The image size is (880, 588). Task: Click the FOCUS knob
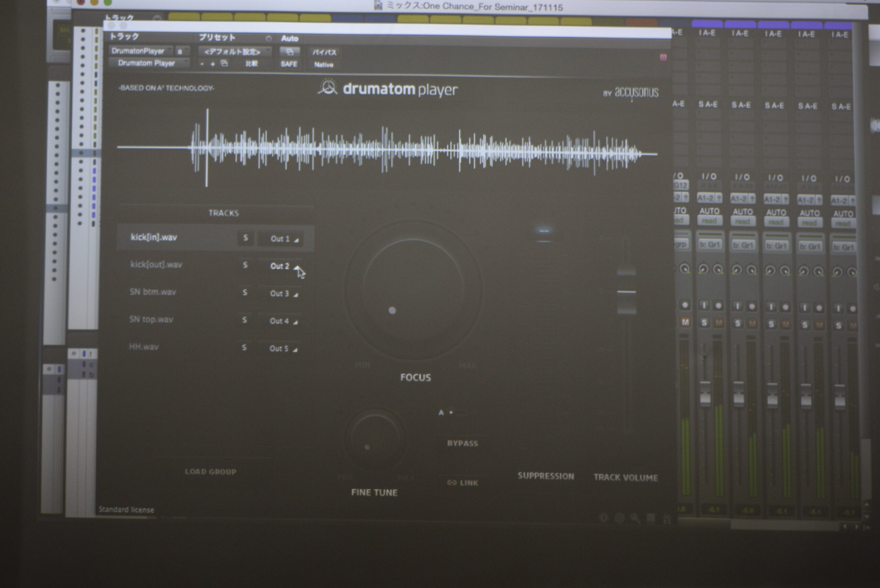click(414, 290)
